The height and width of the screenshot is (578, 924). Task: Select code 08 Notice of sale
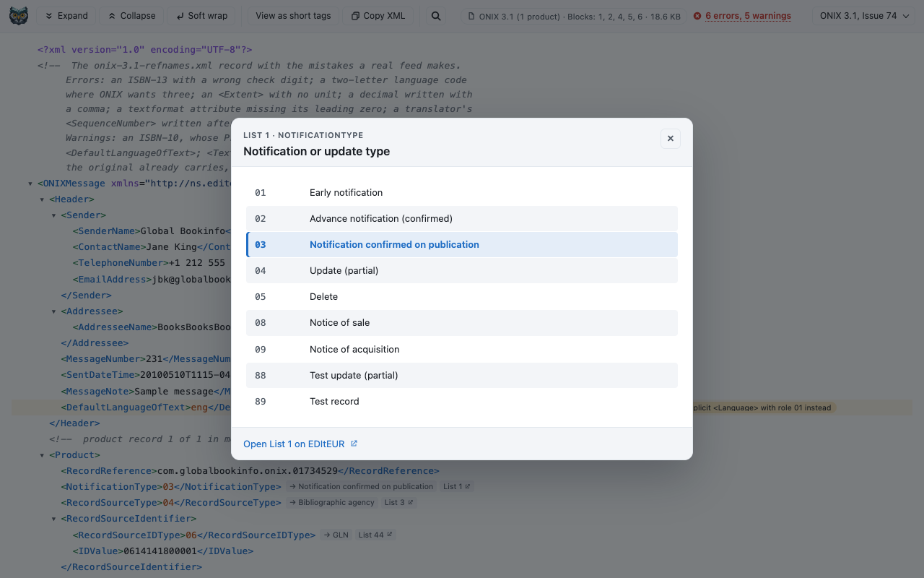[x=462, y=323]
